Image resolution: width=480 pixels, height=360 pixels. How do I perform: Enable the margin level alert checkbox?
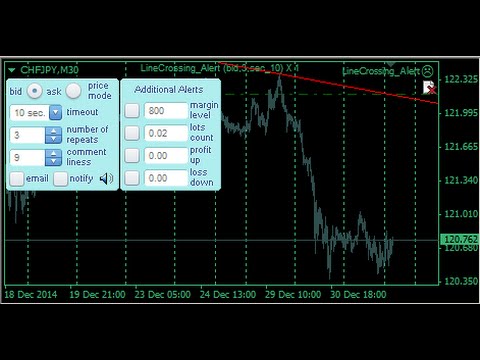(x=132, y=110)
